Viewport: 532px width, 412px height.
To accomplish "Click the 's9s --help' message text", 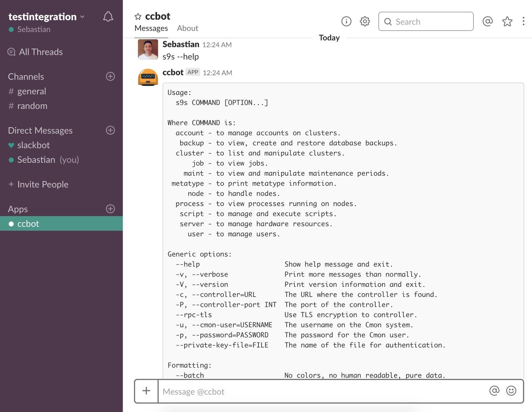I will (181, 57).
